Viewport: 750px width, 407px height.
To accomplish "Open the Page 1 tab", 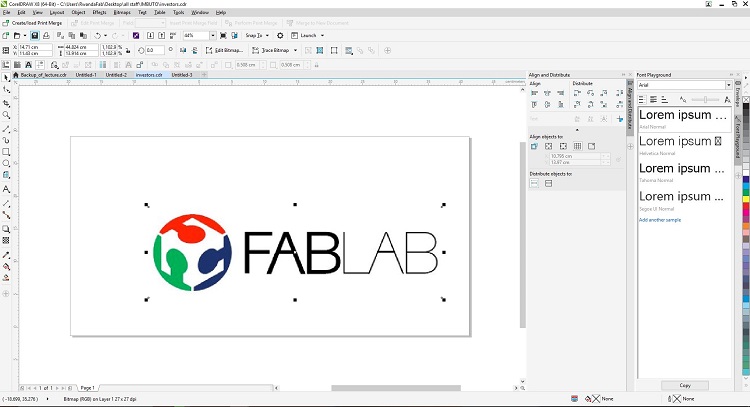I will coord(88,388).
